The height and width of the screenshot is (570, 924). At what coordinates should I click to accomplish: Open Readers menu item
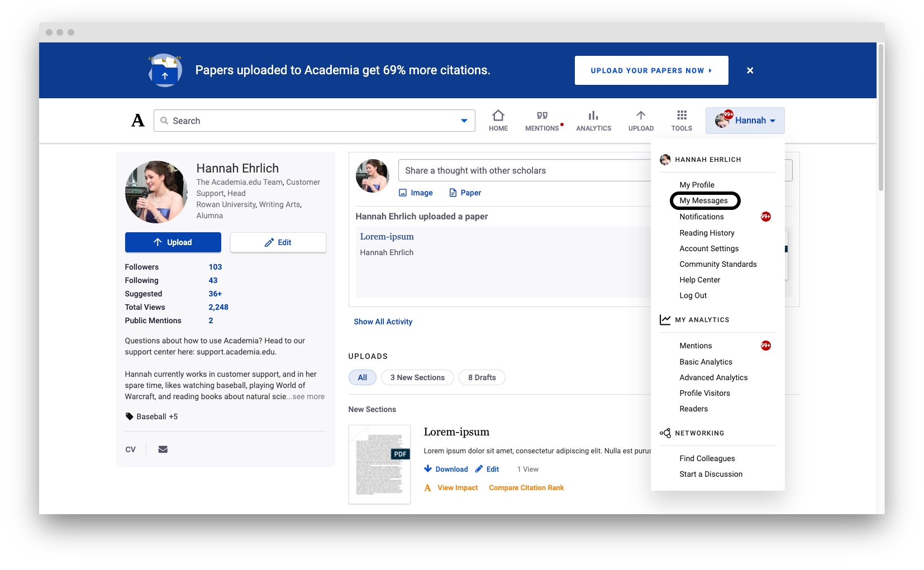694,409
